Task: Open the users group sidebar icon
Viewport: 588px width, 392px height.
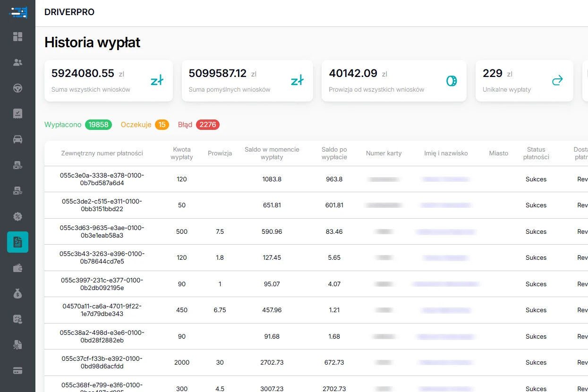Action: click(17, 62)
